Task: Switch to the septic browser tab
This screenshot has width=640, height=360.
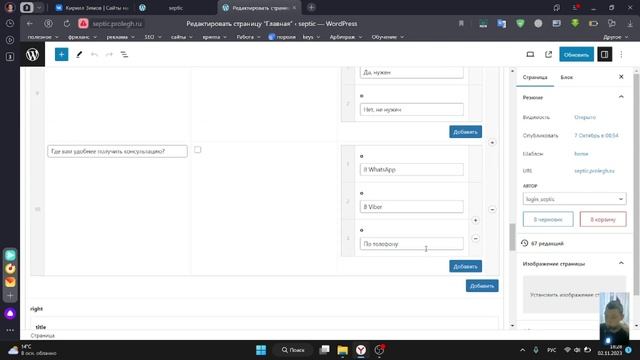Action: point(176,8)
